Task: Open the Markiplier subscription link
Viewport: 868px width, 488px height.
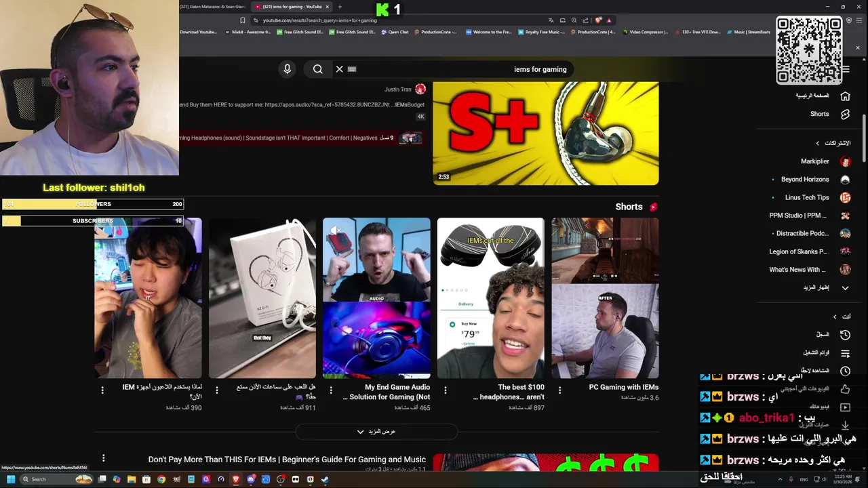Action: coord(815,161)
